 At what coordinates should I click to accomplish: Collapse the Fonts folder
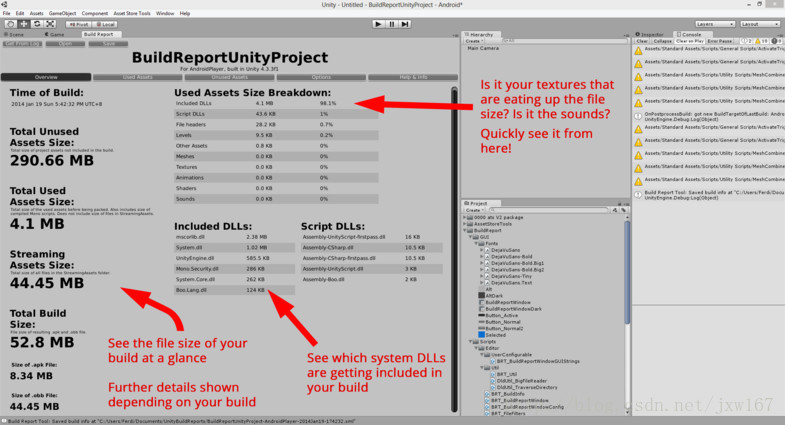point(476,244)
